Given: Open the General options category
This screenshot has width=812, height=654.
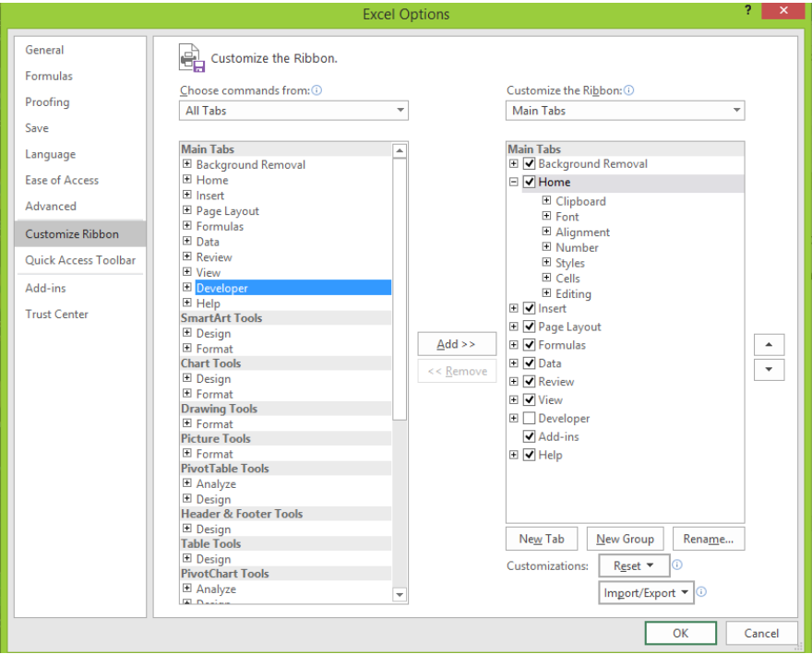Looking at the screenshot, I should [x=44, y=50].
